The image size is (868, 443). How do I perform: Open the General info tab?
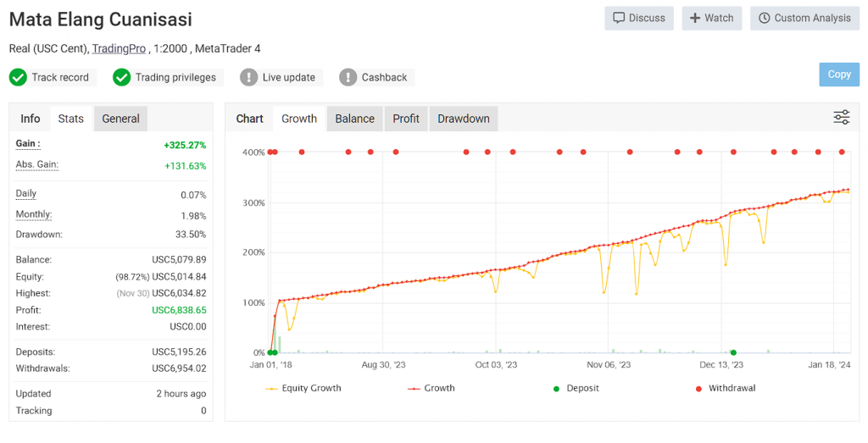120,119
